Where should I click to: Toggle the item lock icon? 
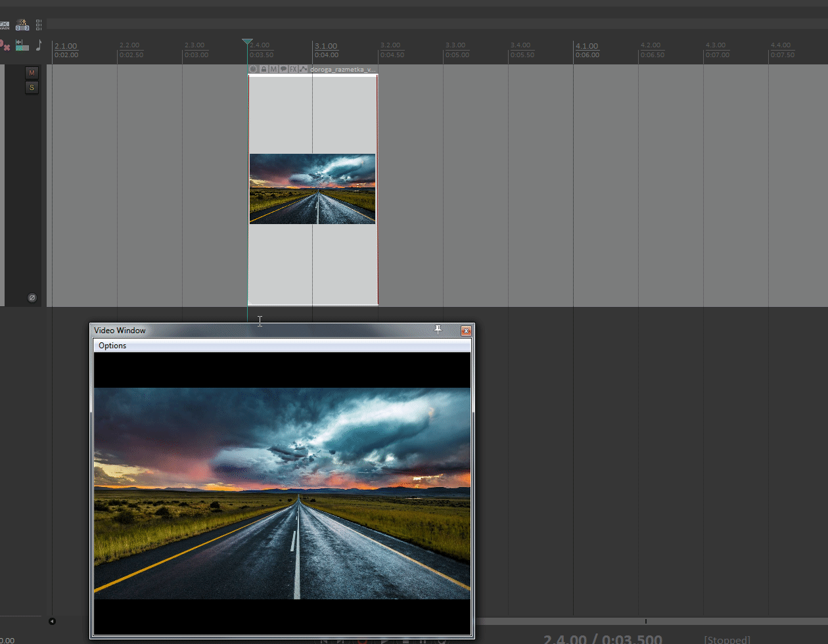pyautogui.click(x=264, y=69)
